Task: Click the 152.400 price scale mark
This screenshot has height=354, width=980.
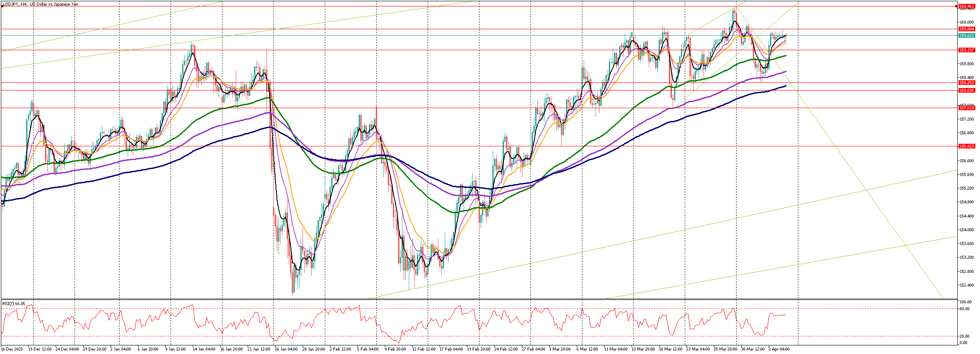Action: pyautogui.click(x=966, y=285)
